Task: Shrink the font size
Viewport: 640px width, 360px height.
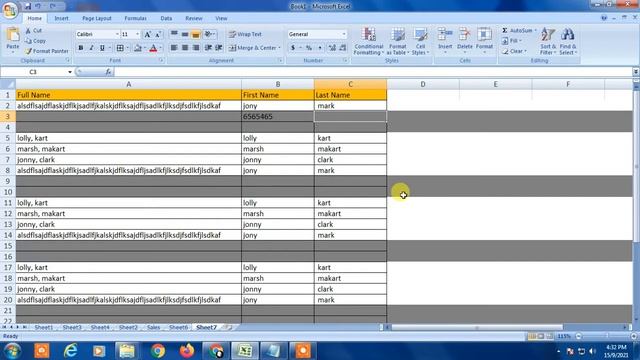Action: [158, 34]
